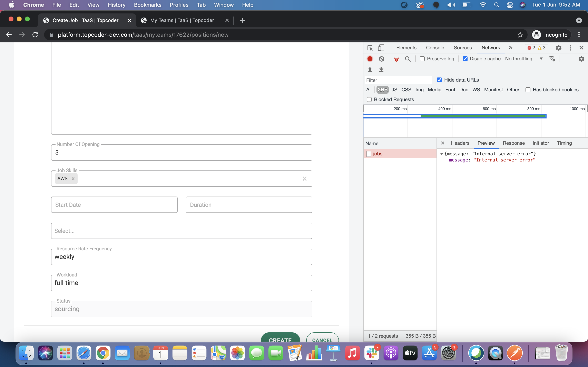Bookmark page with the star icon

(x=520, y=35)
